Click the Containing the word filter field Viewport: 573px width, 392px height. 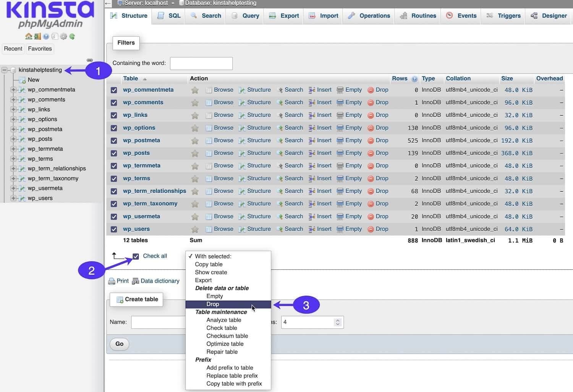click(201, 63)
